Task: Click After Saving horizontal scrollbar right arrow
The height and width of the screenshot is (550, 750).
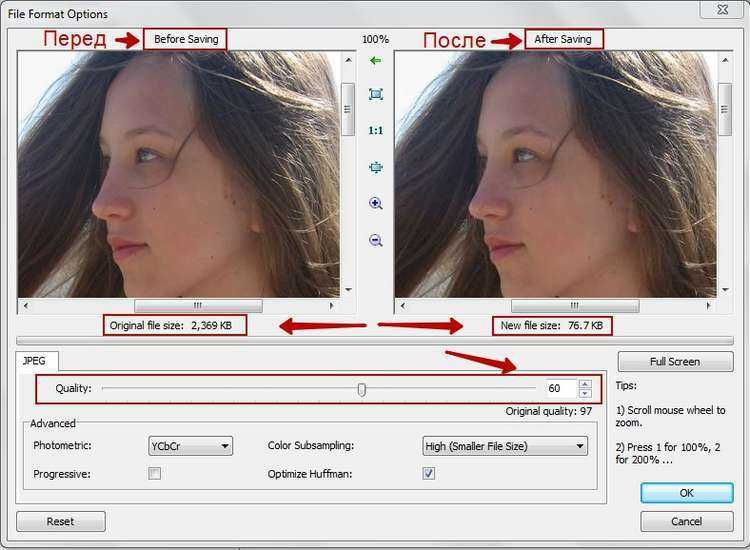Action: [x=708, y=305]
